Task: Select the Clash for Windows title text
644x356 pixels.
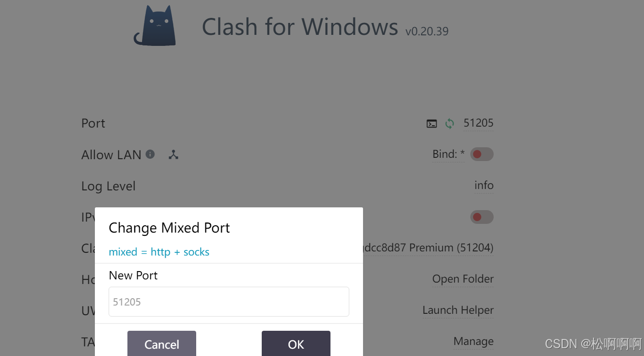Action: [x=300, y=27]
